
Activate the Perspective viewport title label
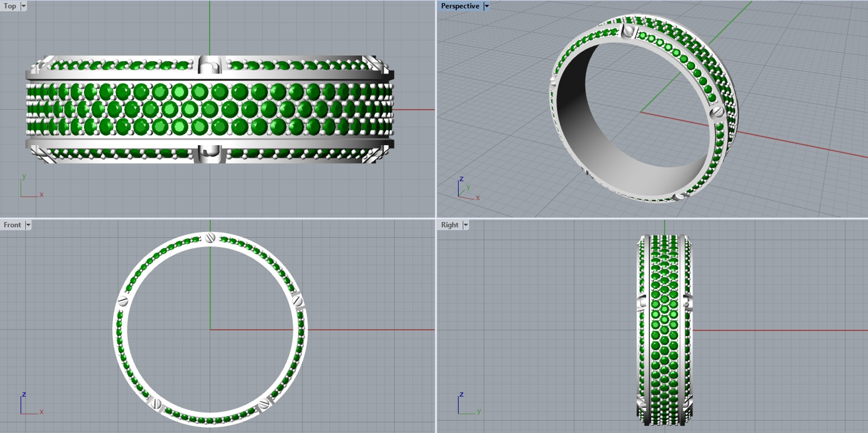(x=460, y=6)
